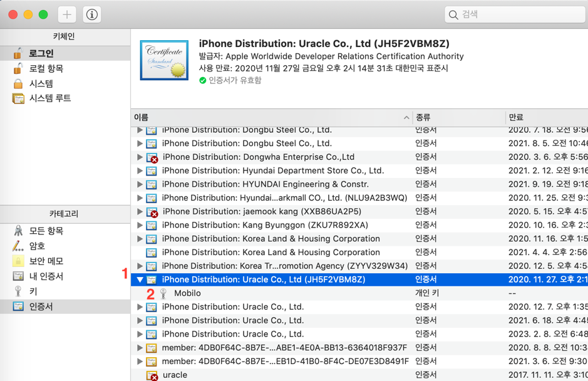
Task: Select the uracle certificate name at the list bottom
Action: 175,375
